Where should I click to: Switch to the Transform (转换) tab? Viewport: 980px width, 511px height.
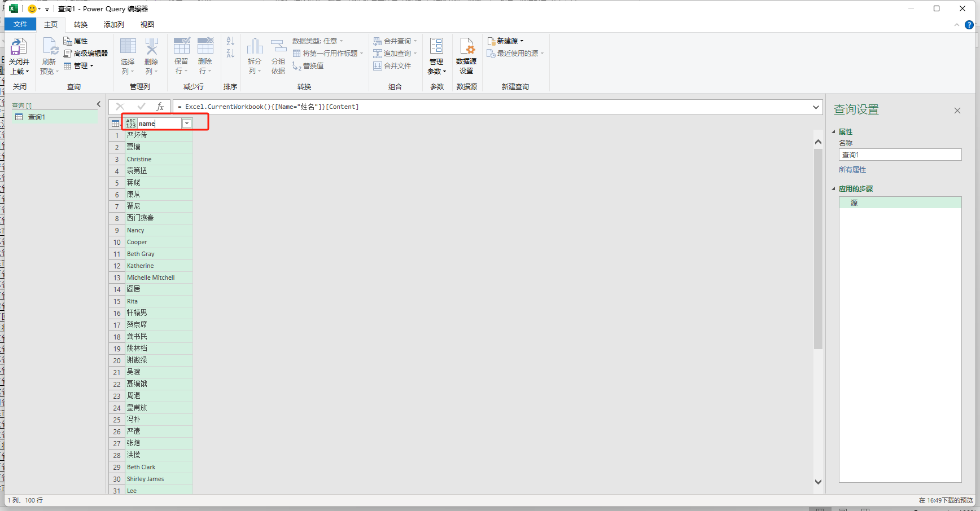(x=81, y=25)
